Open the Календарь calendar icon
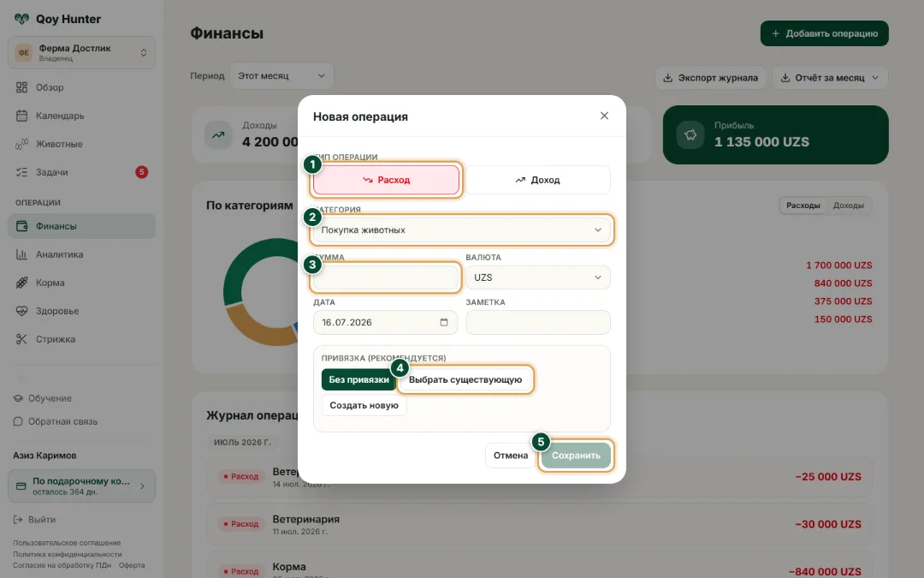 coord(21,116)
